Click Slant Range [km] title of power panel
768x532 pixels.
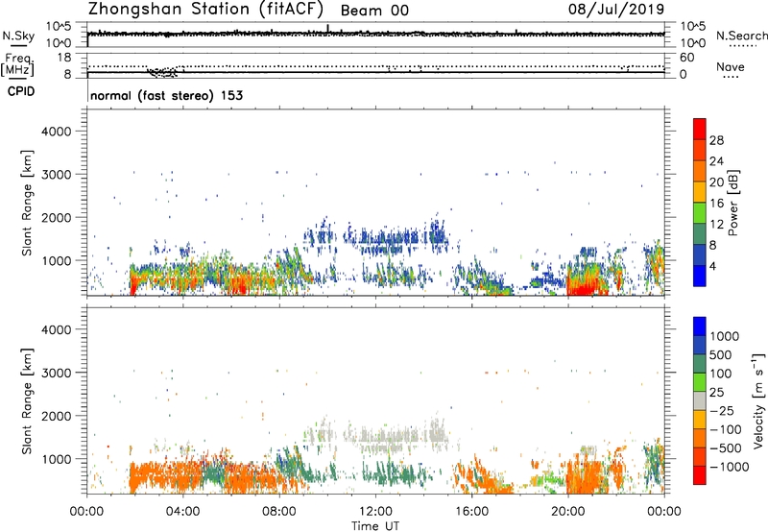pyautogui.click(x=27, y=203)
